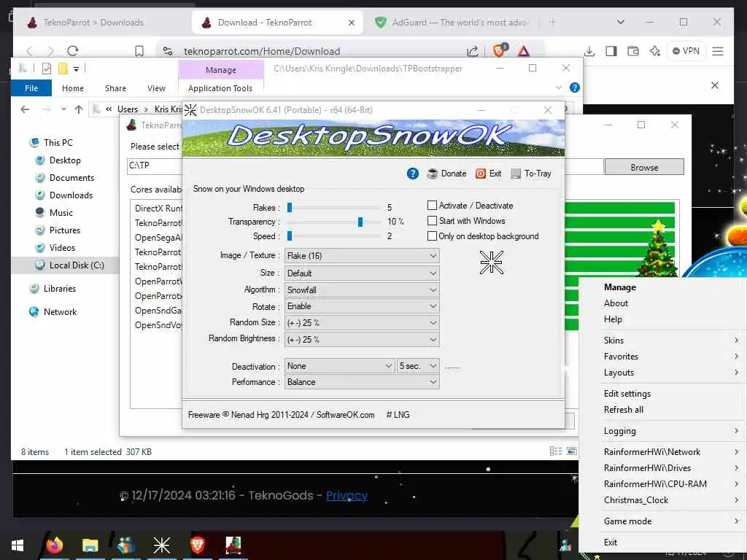
Task: Expand Game mode submenu
Action: [671, 521]
